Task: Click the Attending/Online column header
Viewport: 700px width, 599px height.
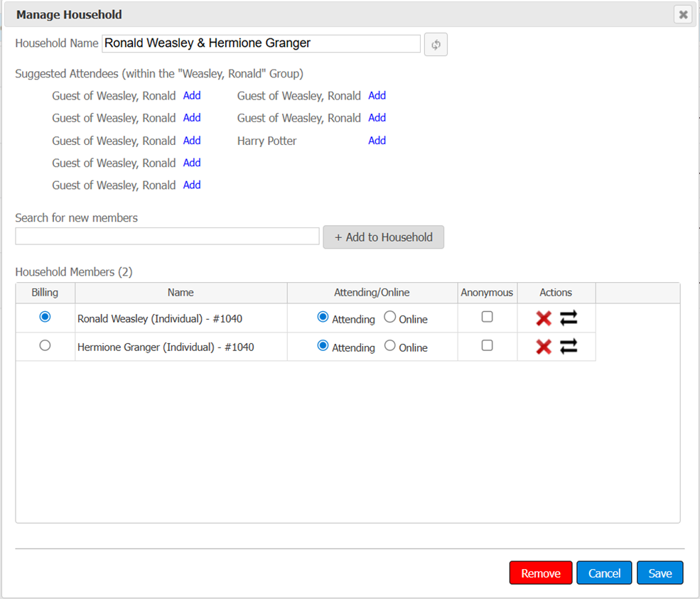Action: point(372,293)
